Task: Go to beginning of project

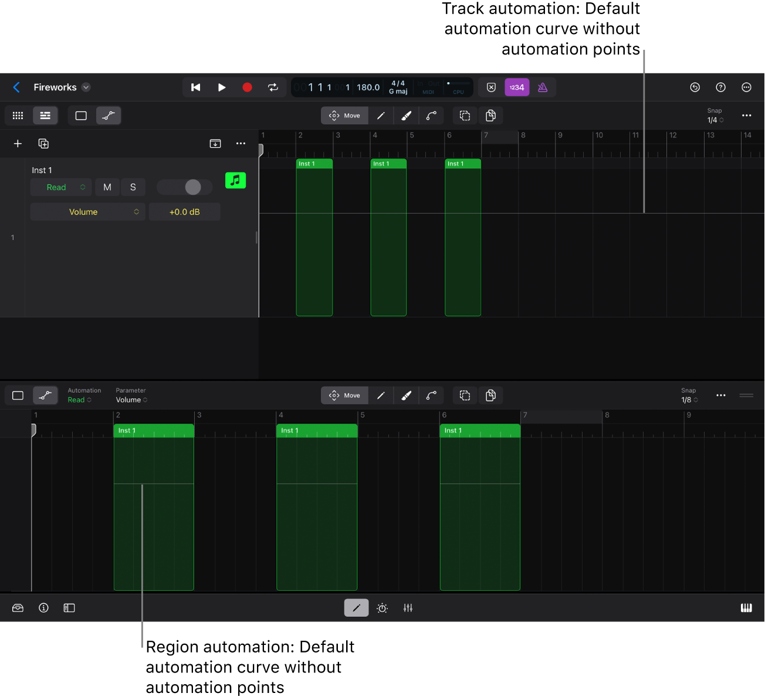Action: click(196, 87)
